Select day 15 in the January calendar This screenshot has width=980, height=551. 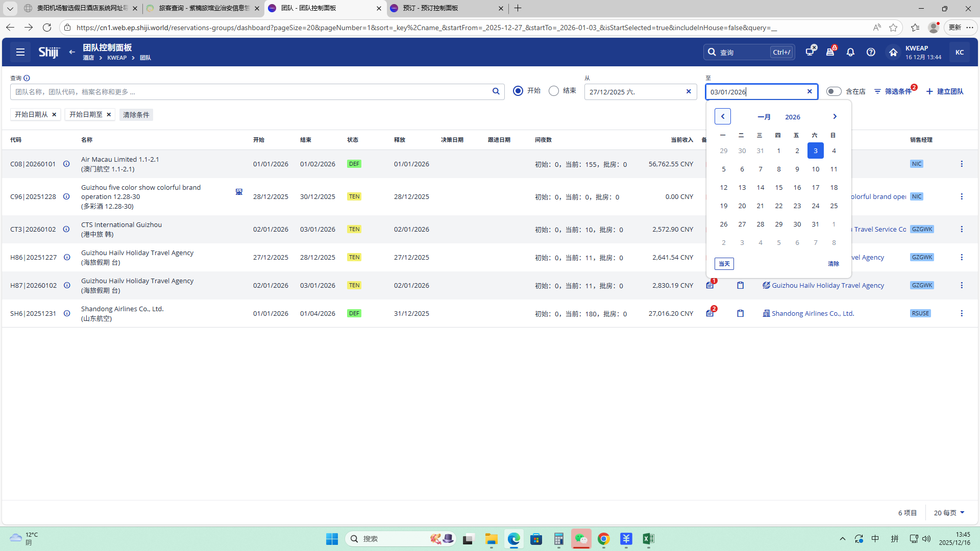click(778, 187)
